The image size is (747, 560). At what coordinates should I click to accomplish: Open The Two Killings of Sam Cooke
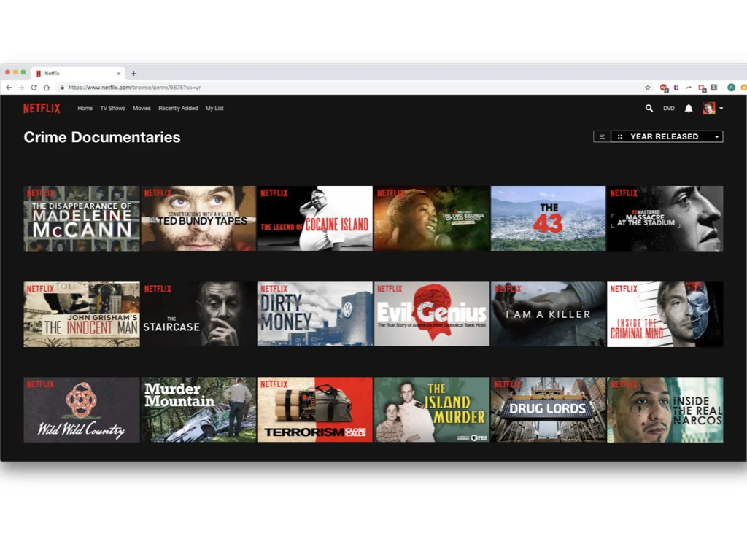[x=432, y=219]
